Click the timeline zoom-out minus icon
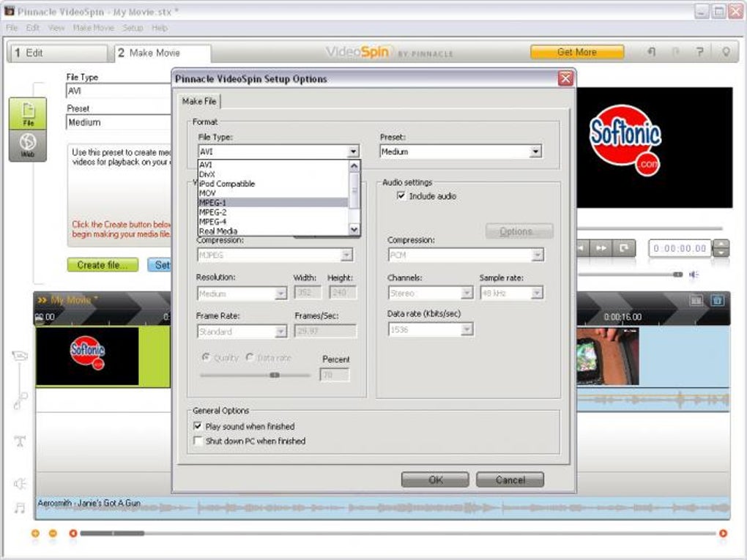The image size is (747, 560). point(53,534)
